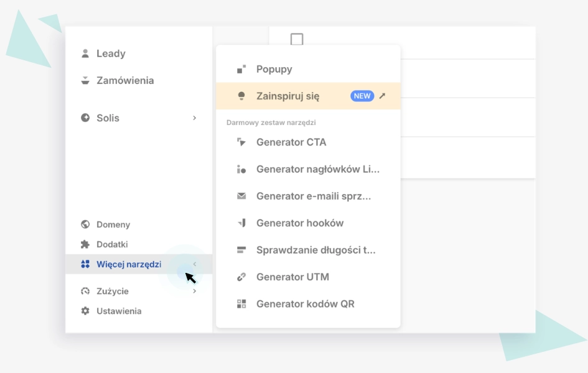Click the Ustawienia gear icon

click(x=85, y=311)
